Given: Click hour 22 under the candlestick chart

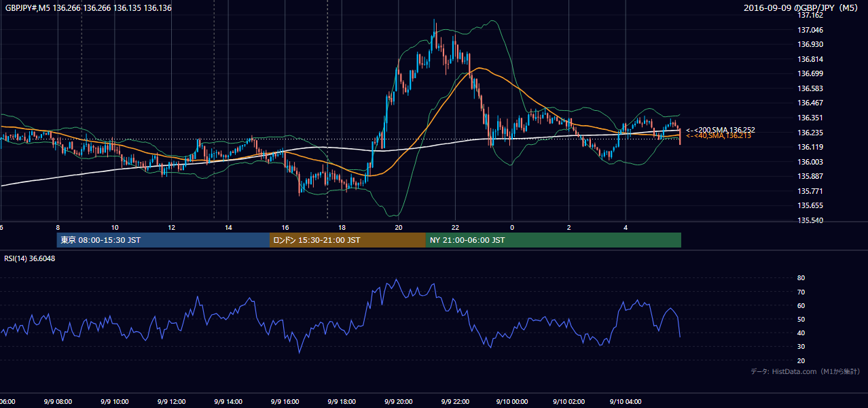Looking at the screenshot, I should tap(455, 227).
